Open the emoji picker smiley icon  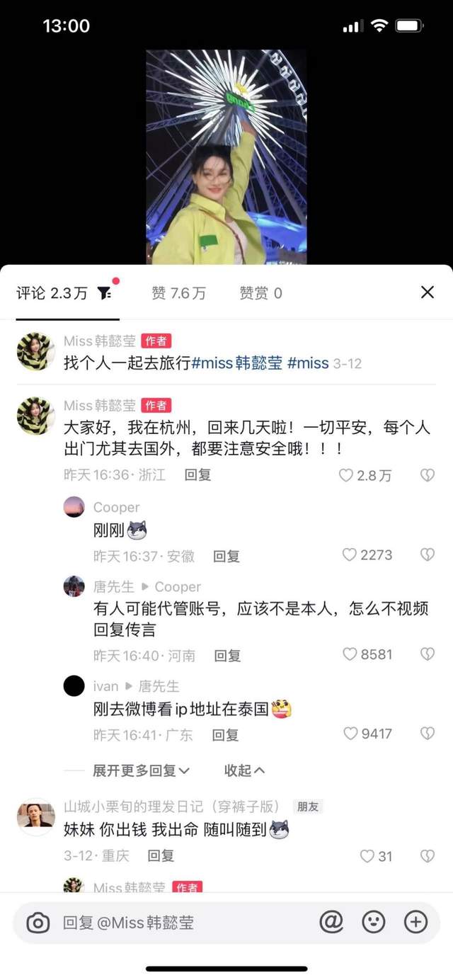pyautogui.click(x=374, y=921)
